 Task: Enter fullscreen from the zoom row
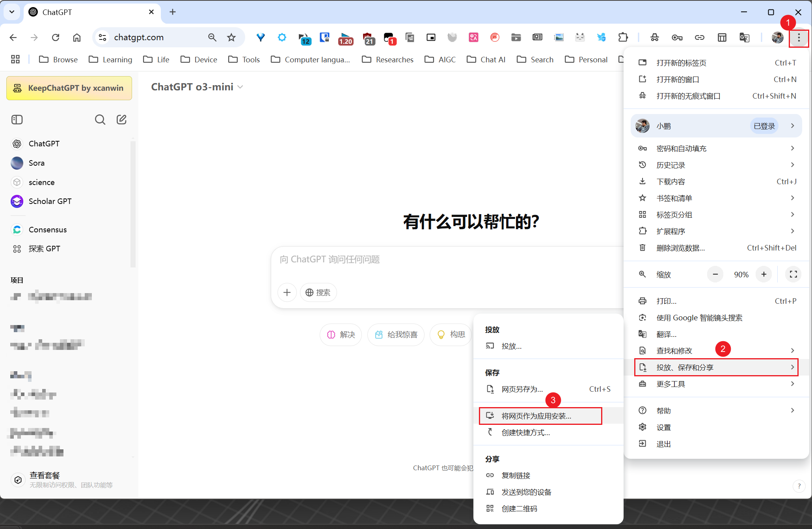click(x=793, y=274)
